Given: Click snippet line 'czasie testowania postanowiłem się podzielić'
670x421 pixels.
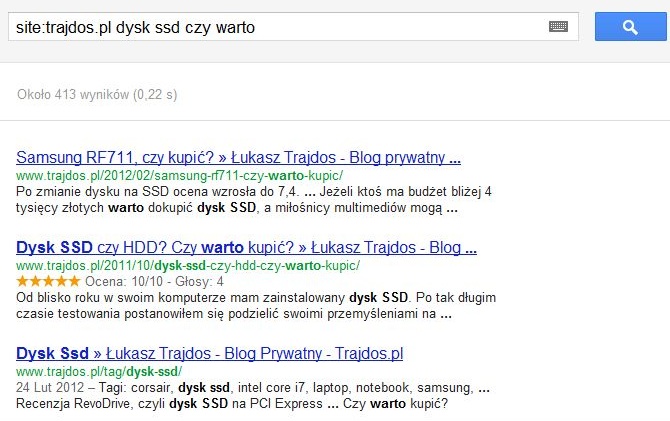Looking at the screenshot, I should (x=234, y=314).
